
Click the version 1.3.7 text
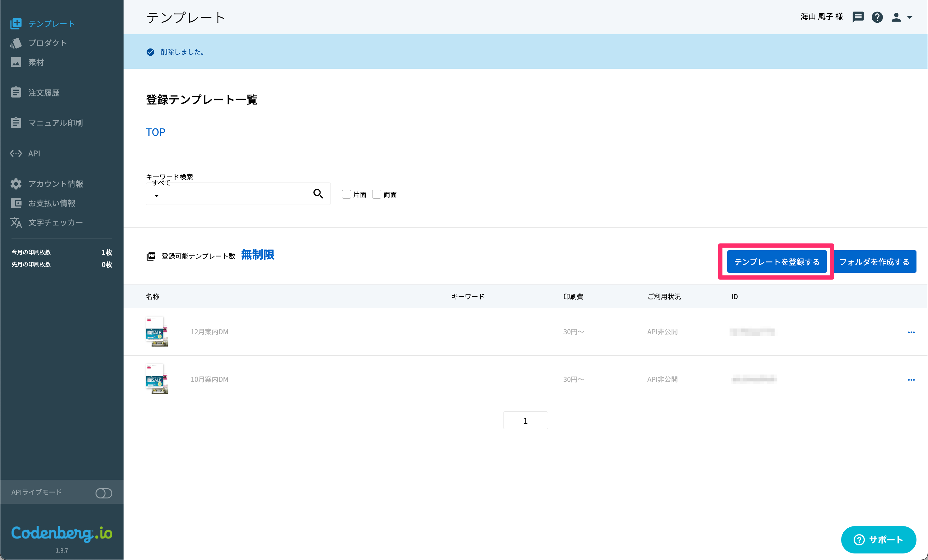click(x=62, y=550)
